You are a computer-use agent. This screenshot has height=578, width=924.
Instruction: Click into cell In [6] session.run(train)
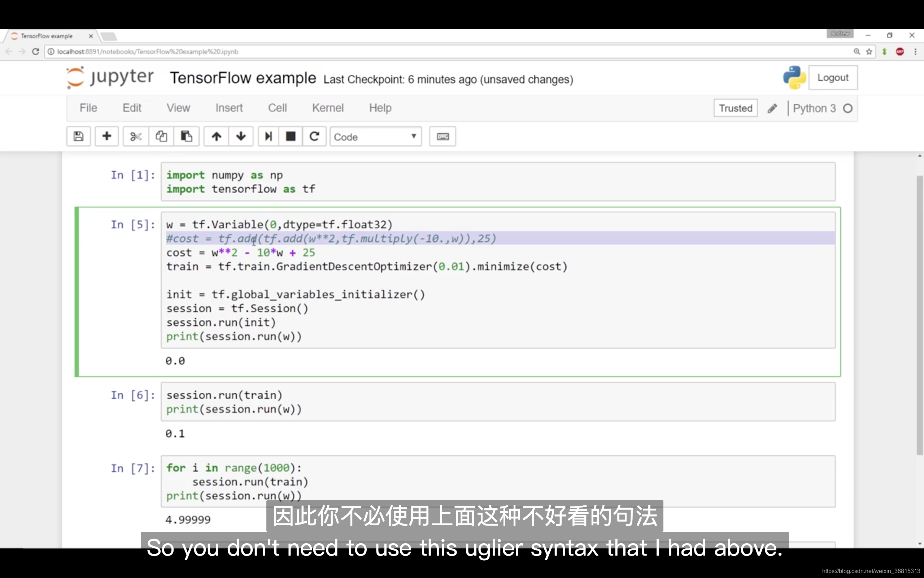click(x=498, y=402)
